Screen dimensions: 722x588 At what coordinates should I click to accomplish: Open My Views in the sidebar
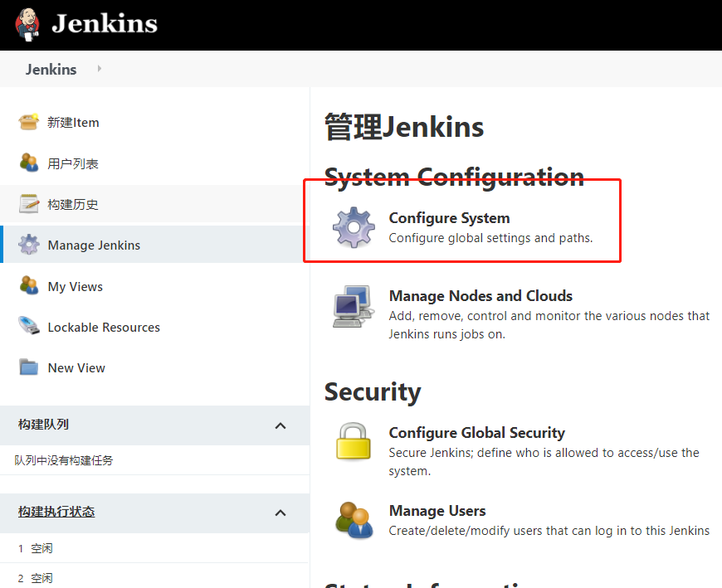point(75,287)
